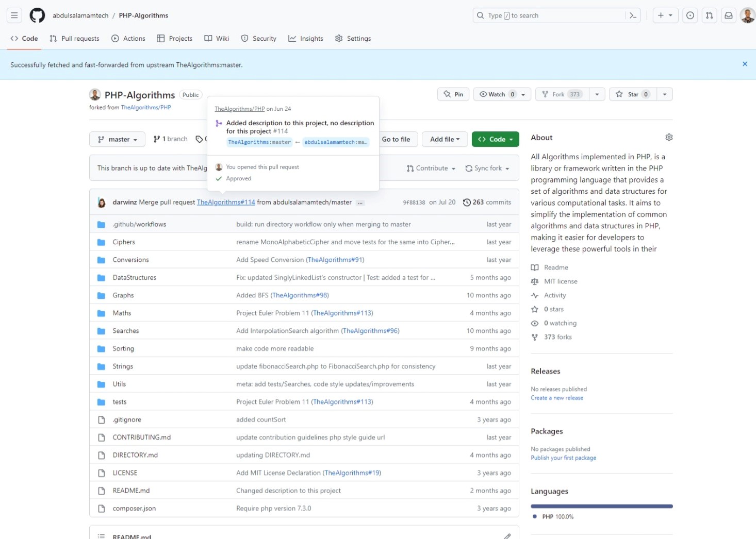Screen dimensions: 756x539
Task: Star the repository
Action: (x=633, y=94)
